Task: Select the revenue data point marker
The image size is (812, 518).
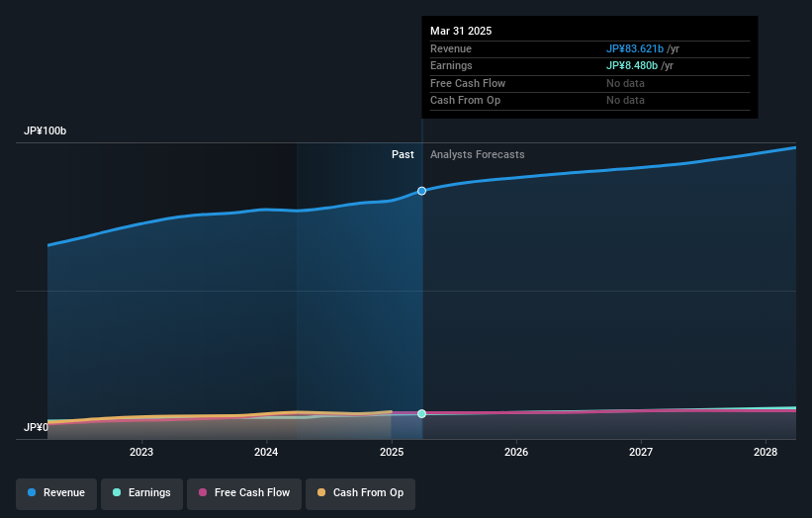Action: pos(421,191)
